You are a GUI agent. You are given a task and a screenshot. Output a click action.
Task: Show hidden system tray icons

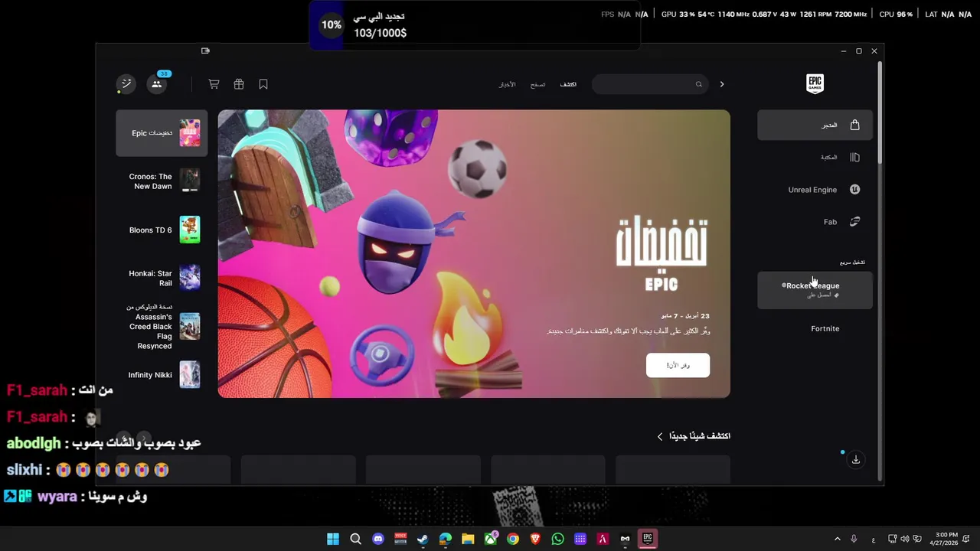(x=837, y=539)
